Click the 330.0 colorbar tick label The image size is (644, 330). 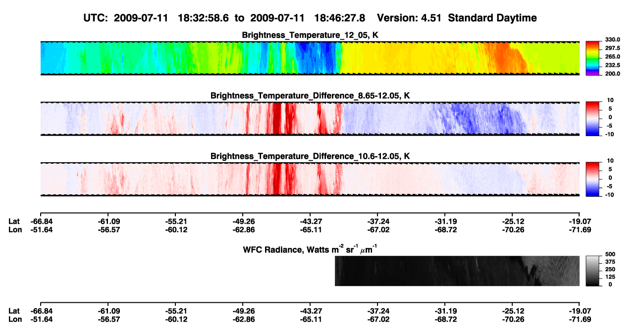[x=612, y=40]
